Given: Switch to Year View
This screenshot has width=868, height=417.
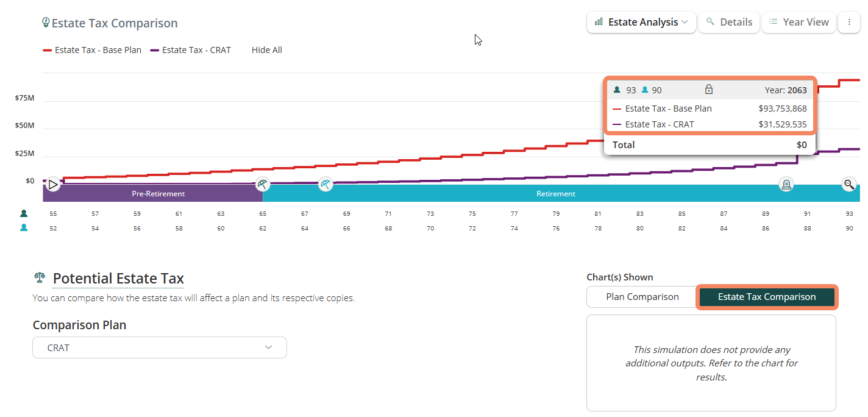Looking at the screenshot, I should pos(799,22).
